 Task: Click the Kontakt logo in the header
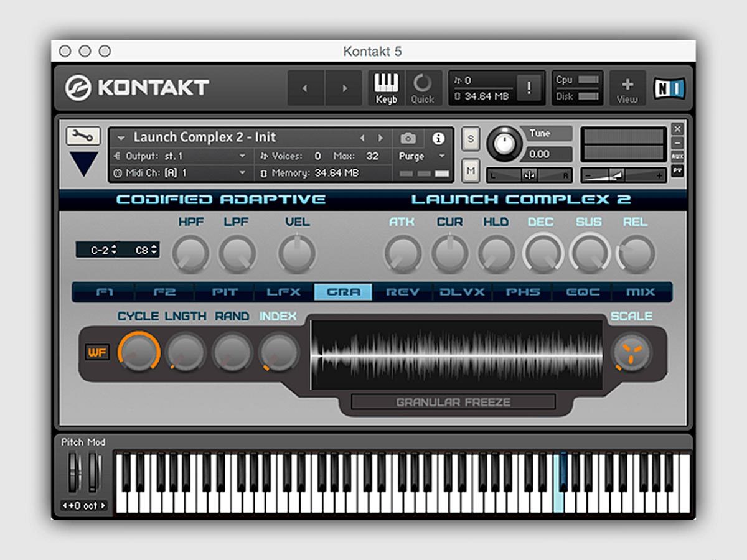coord(137,88)
